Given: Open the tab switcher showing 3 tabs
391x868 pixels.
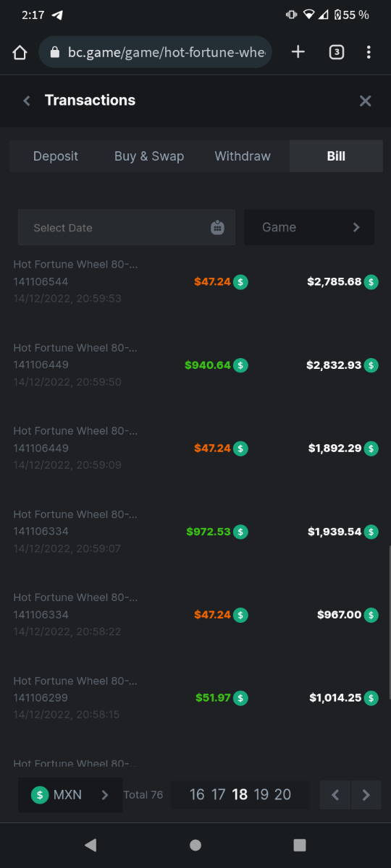Looking at the screenshot, I should click(x=336, y=52).
